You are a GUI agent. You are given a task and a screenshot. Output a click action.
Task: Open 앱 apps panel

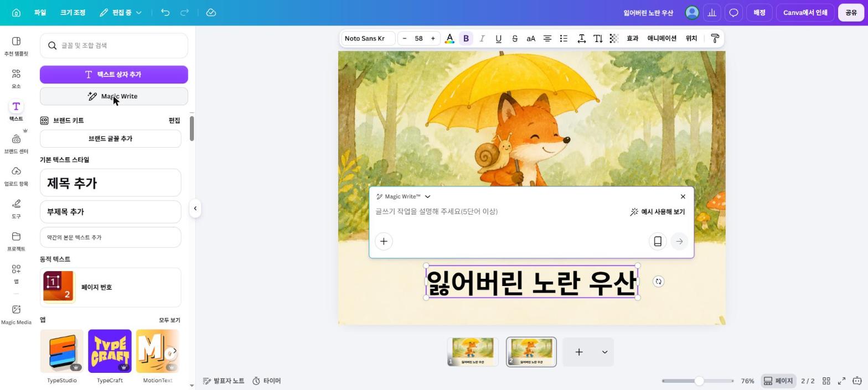(x=16, y=274)
